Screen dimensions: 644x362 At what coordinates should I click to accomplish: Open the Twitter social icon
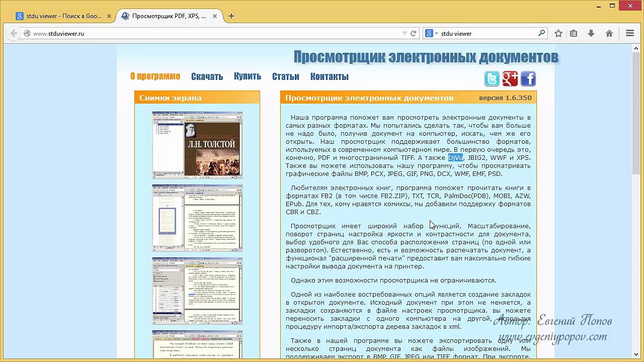click(x=492, y=79)
